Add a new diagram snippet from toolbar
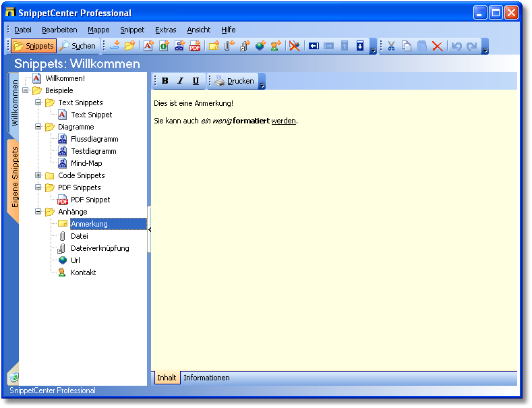This screenshot has width=532, height=408. tap(179, 45)
